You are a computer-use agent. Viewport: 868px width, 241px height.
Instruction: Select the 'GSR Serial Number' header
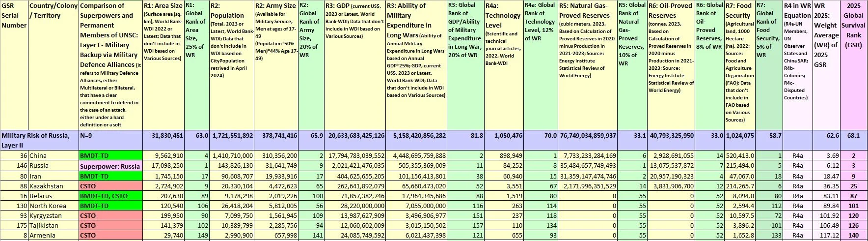pos(14,65)
